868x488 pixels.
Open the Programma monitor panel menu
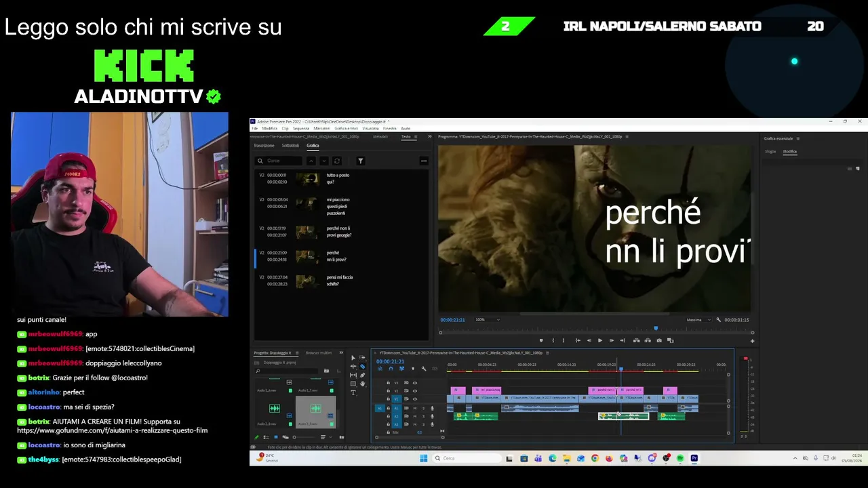(626, 137)
